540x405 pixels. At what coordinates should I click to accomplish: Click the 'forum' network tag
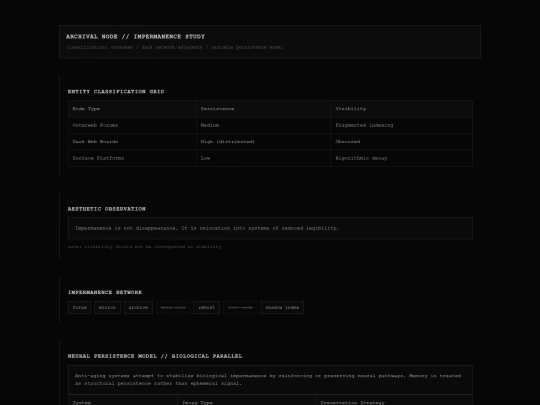tap(80, 308)
